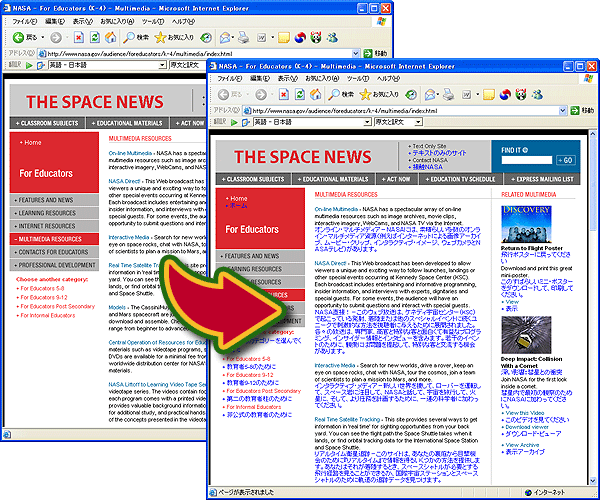Open 原文と訳文 display mode dropdown in front window

(418, 122)
